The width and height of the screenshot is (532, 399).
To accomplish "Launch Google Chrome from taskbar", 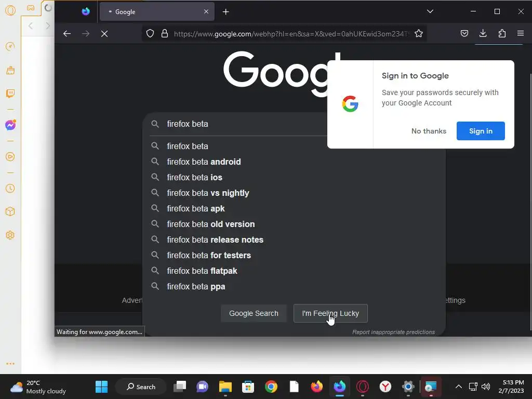I will click(271, 387).
